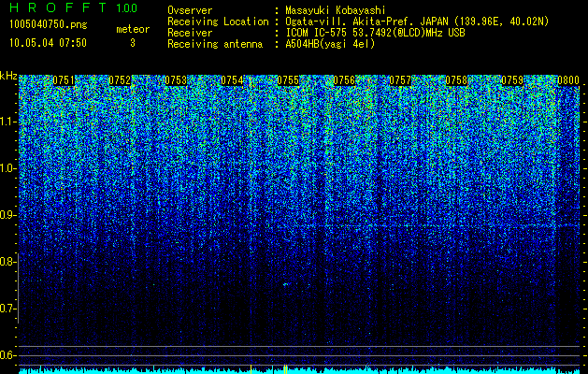Click the 0752 time label
Screen dimensions: 588x374
coord(120,80)
